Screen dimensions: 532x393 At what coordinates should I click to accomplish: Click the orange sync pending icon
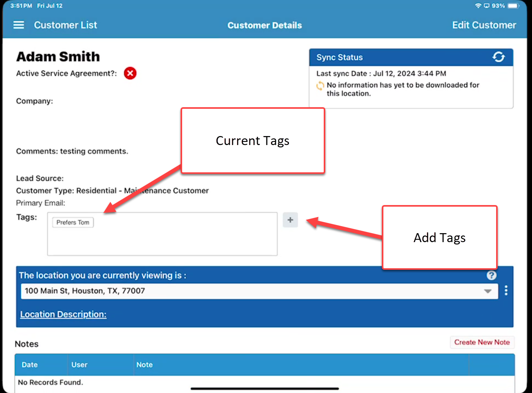(320, 85)
